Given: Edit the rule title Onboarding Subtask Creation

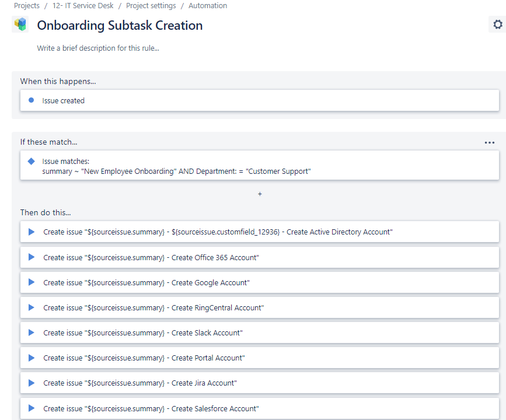Looking at the screenshot, I should click(x=120, y=26).
